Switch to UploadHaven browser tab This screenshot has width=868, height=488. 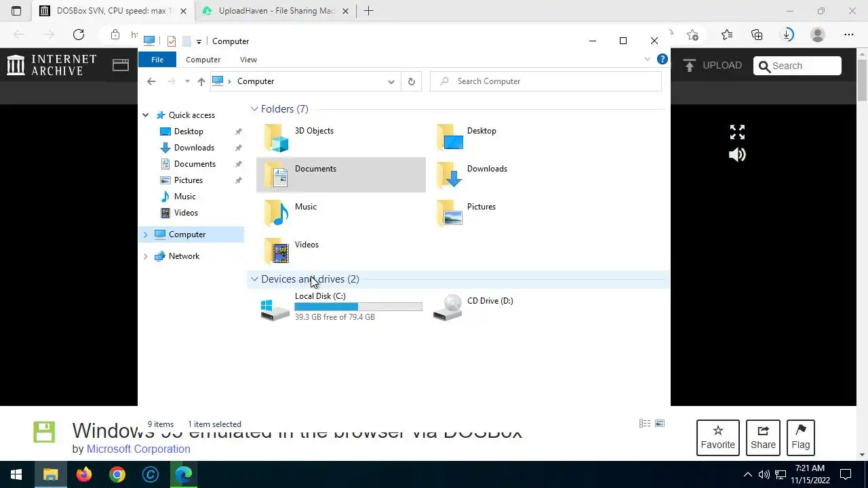point(275,11)
